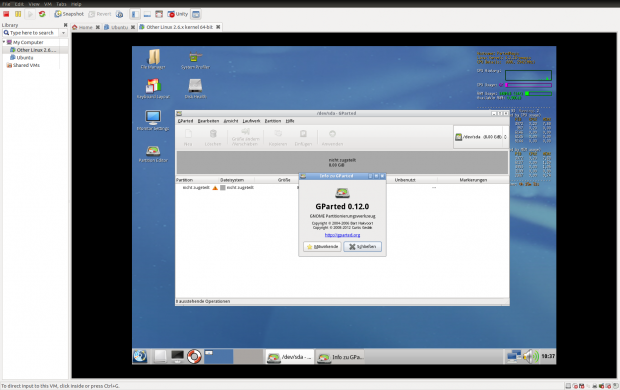The height and width of the screenshot is (390, 620).
Task: Click the Löschen toolbar icon
Action: [x=213, y=137]
